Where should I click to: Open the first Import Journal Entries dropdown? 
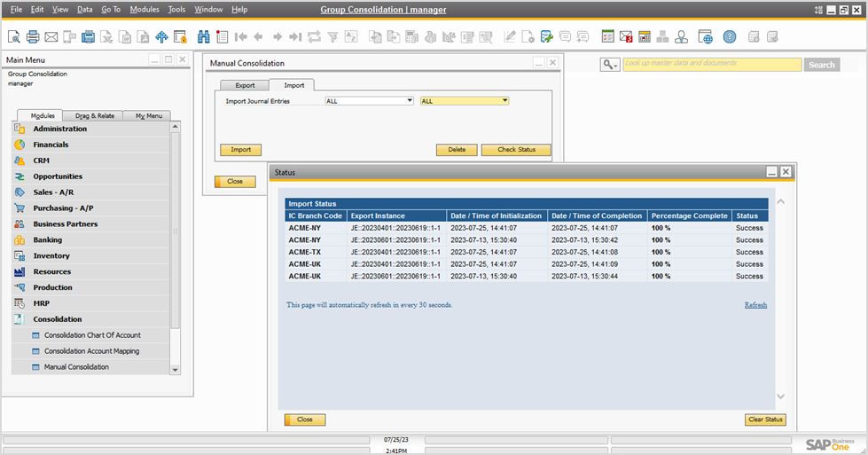point(369,101)
